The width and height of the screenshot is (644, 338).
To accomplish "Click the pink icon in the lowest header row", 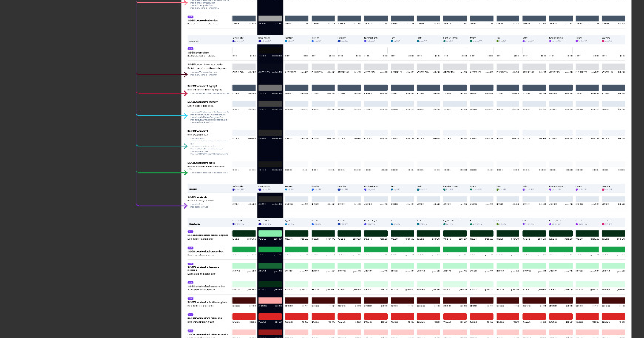I will 603,224.
